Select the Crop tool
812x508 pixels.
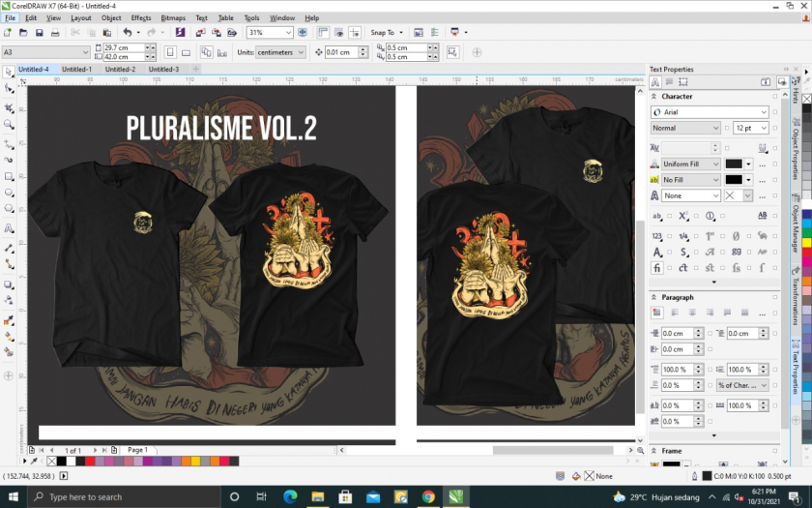(9, 107)
